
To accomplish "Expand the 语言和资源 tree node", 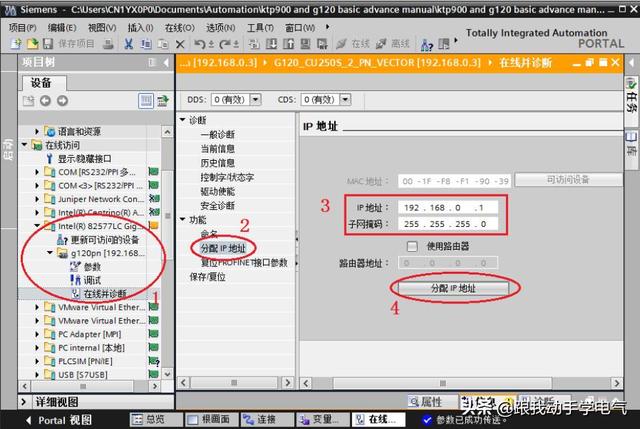I will [x=37, y=131].
